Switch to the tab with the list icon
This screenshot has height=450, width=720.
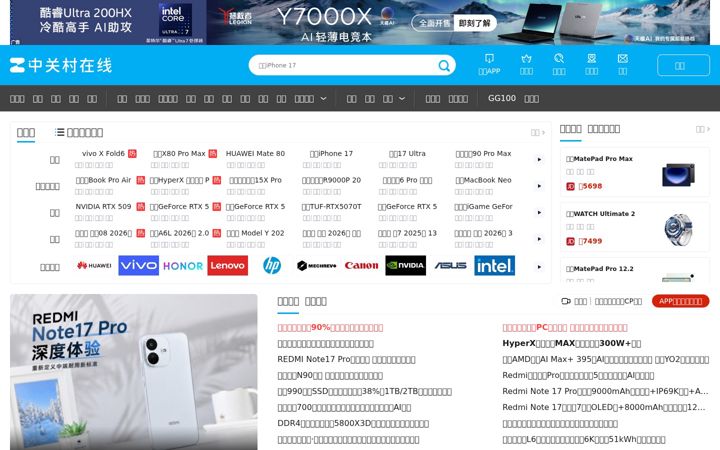[79, 133]
